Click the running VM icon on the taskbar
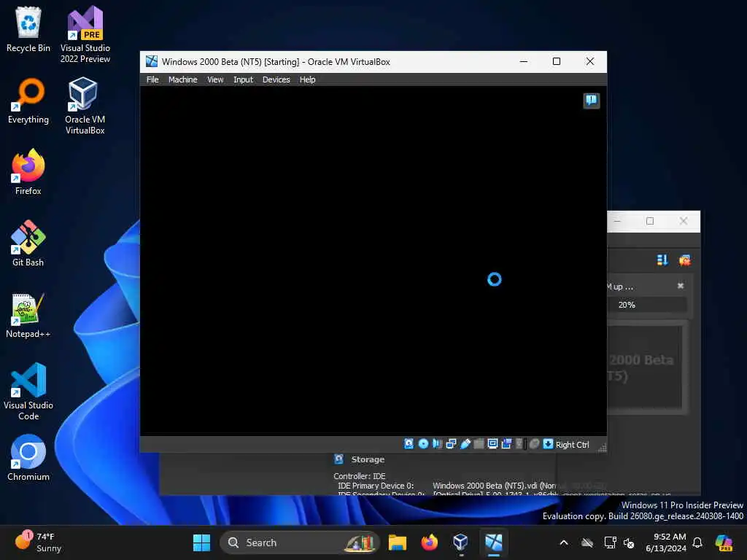747x560 pixels. [x=494, y=542]
